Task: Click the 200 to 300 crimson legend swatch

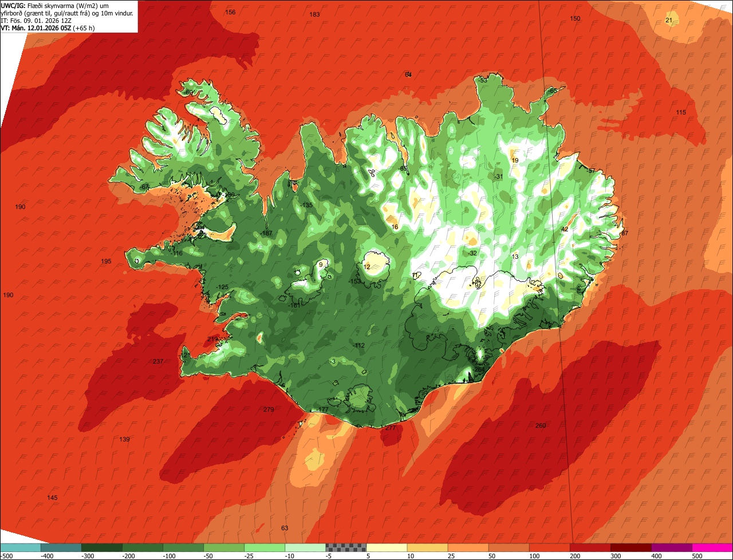Action: tap(590, 547)
